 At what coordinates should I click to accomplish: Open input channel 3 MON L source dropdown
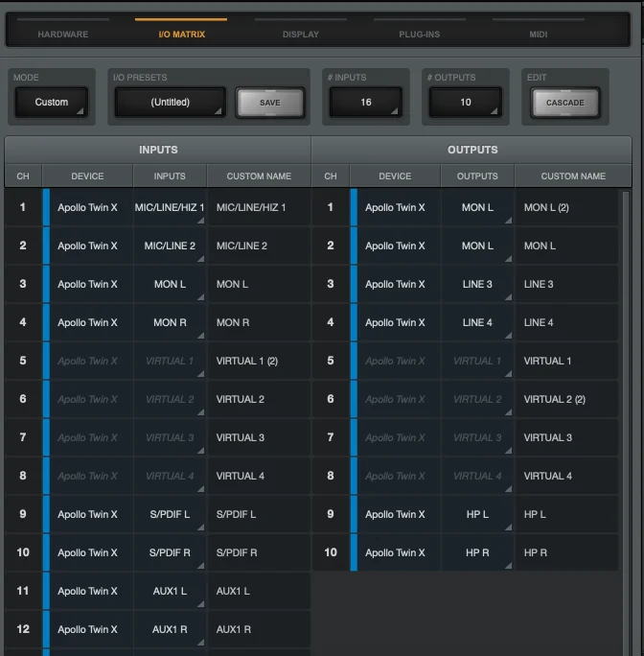tap(170, 284)
